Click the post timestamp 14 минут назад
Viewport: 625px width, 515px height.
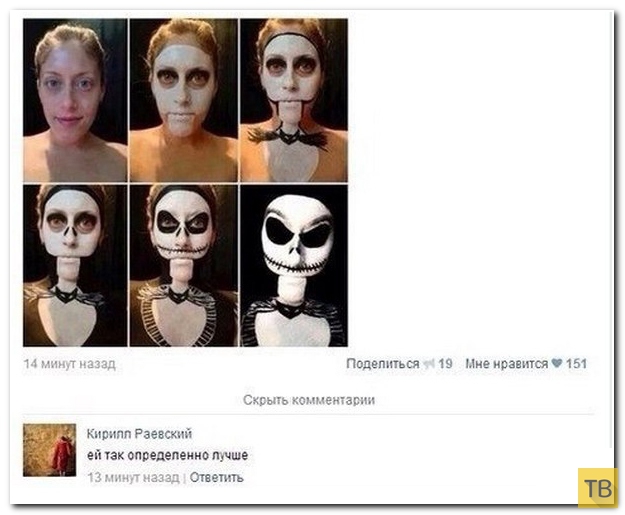pyautogui.click(x=70, y=364)
